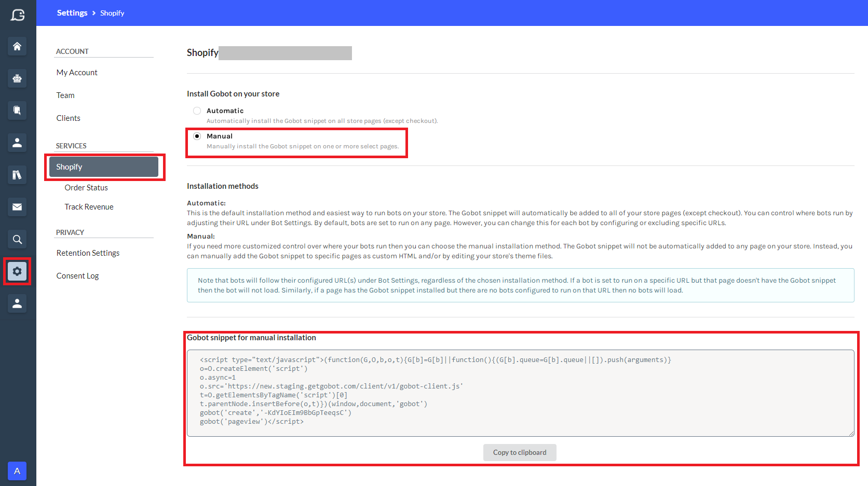This screenshot has height=486, width=868.
Task: Open the Bots robot icon
Action: (x=17, y=78)
